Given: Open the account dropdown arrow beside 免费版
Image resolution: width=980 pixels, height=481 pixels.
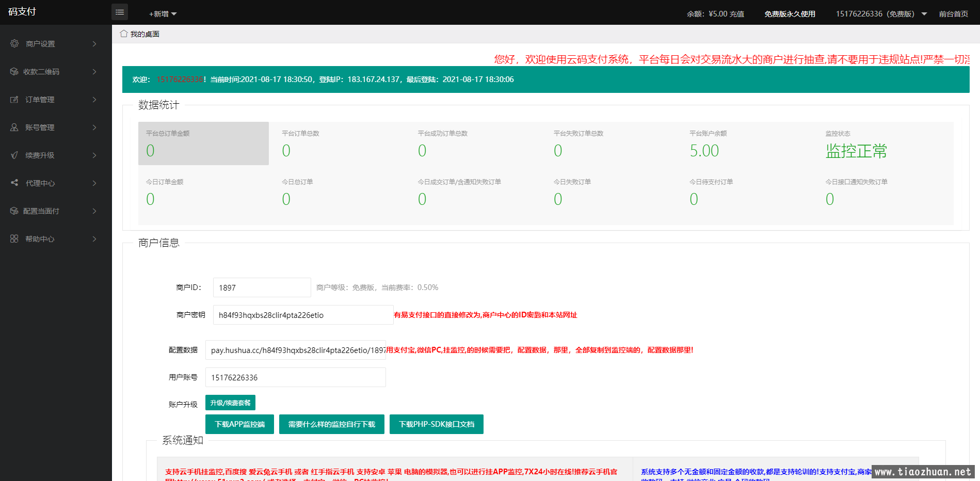Looking at the screenshot, I should 924,14.
